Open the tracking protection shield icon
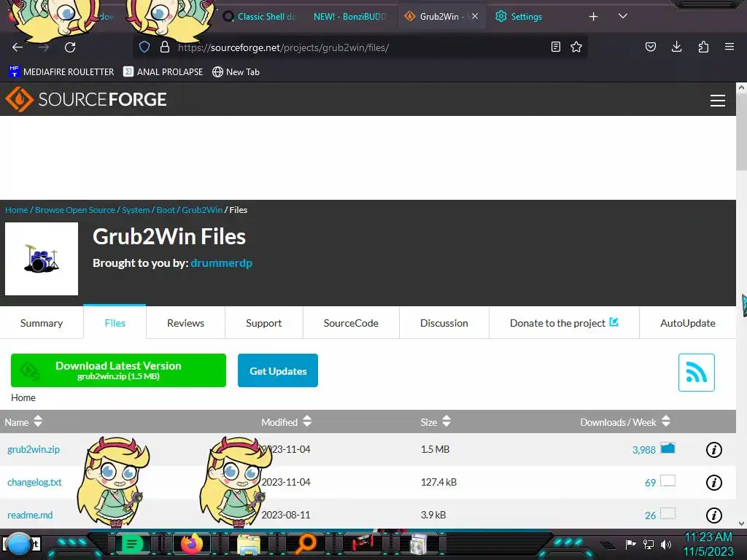 coord(144,47)
